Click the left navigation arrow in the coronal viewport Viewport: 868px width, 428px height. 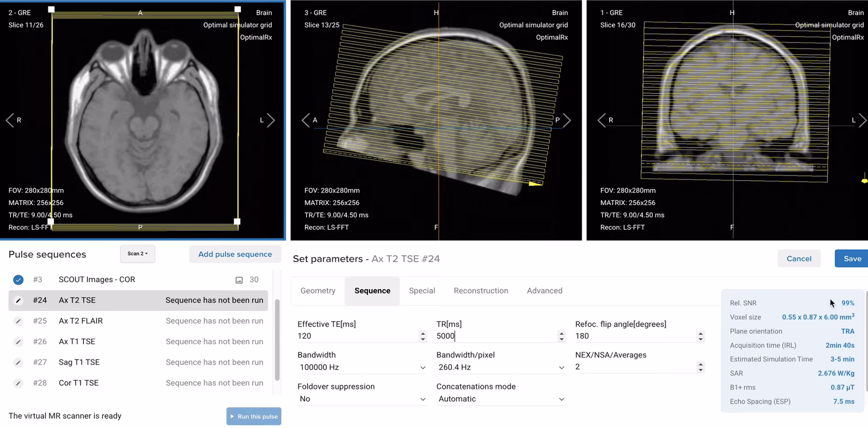(x=601, y=120)
